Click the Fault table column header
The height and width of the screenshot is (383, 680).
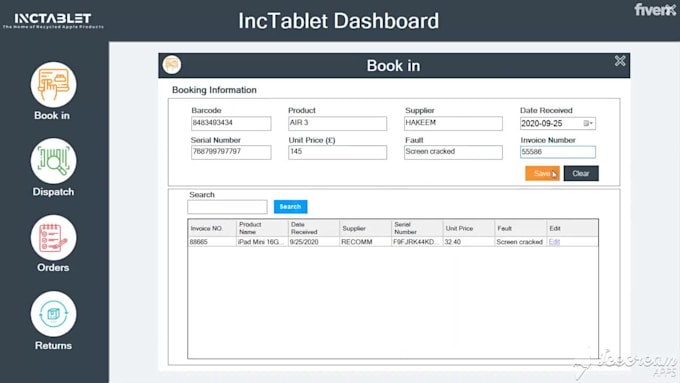(520, 228)
